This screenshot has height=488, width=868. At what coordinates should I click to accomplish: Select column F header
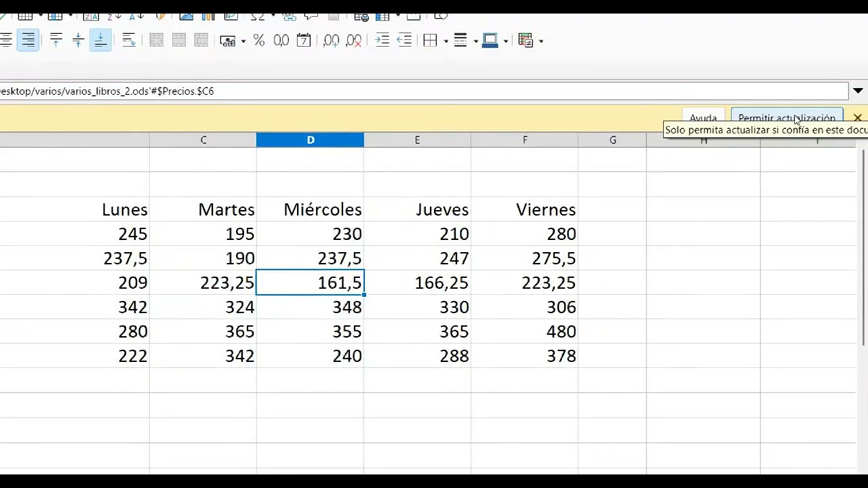[525, 140]
